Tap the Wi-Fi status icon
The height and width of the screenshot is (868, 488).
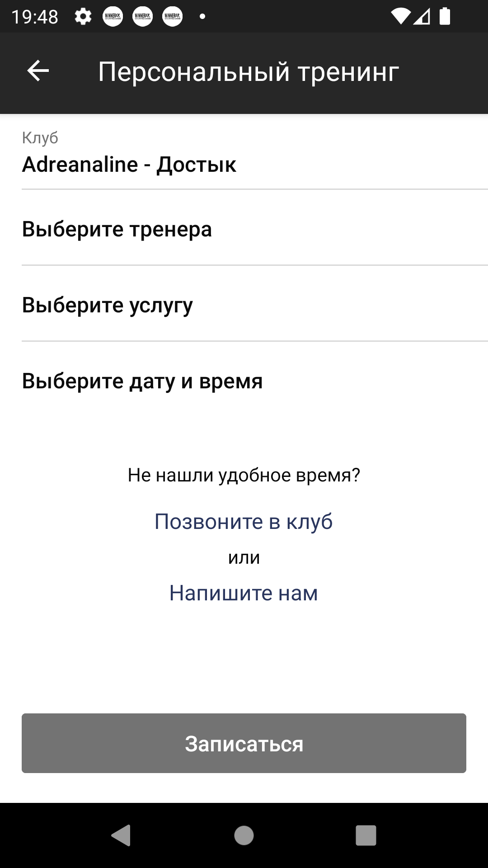pyautogui.click(x=400, y=17)
